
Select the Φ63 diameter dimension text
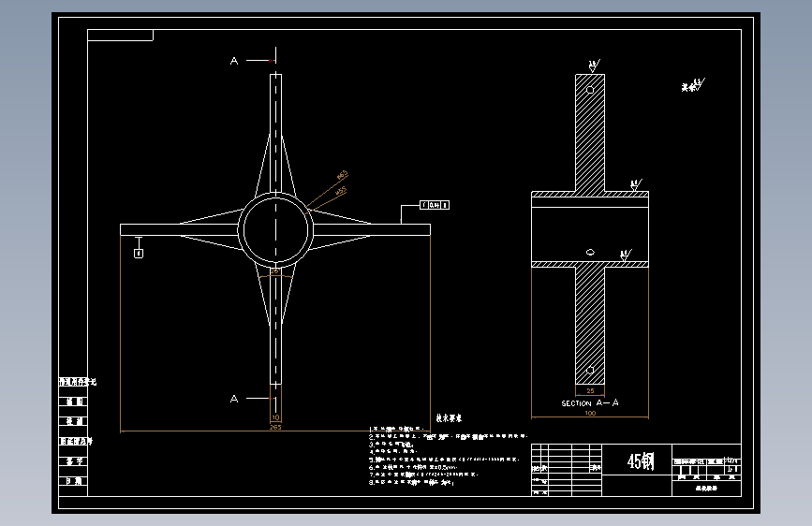[x=342, y=175]
